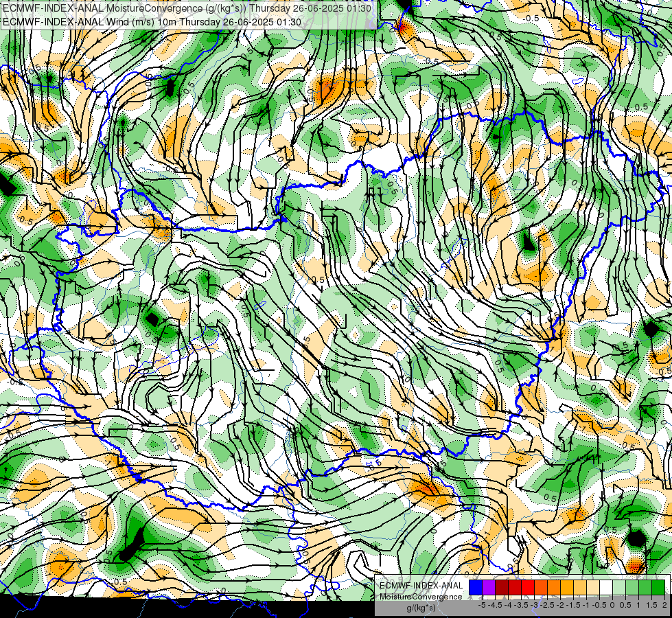The width and height of the screenshot is (672, 618).
Task: Pick the bright red swatch between -3.5 and -3
Action: pos(528,587)
